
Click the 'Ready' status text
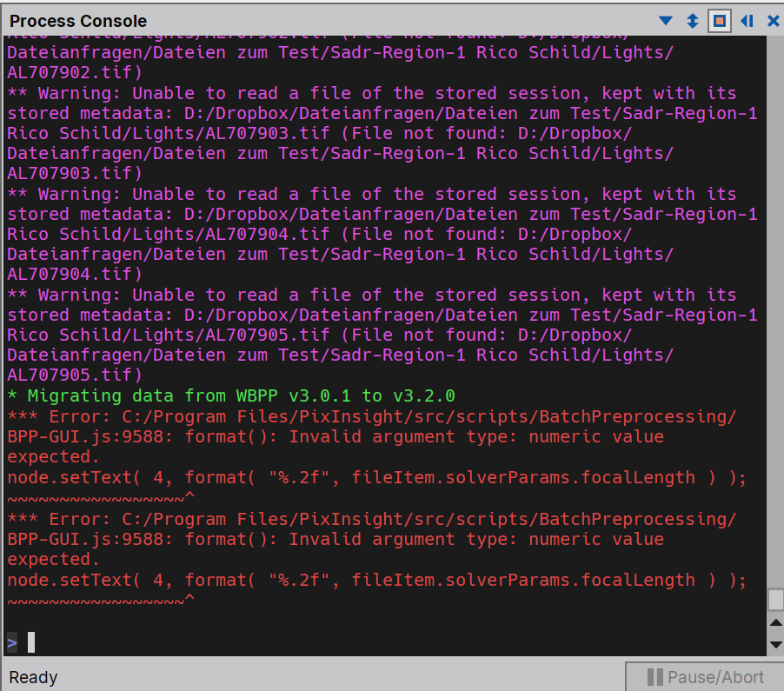click(34, 677)
